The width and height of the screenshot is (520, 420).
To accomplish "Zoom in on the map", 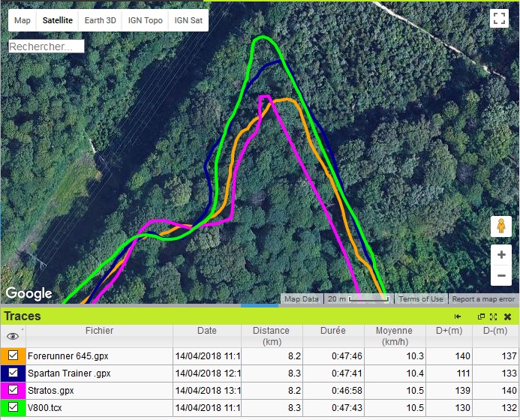I will pyautogui.click(x=500, y=255).
